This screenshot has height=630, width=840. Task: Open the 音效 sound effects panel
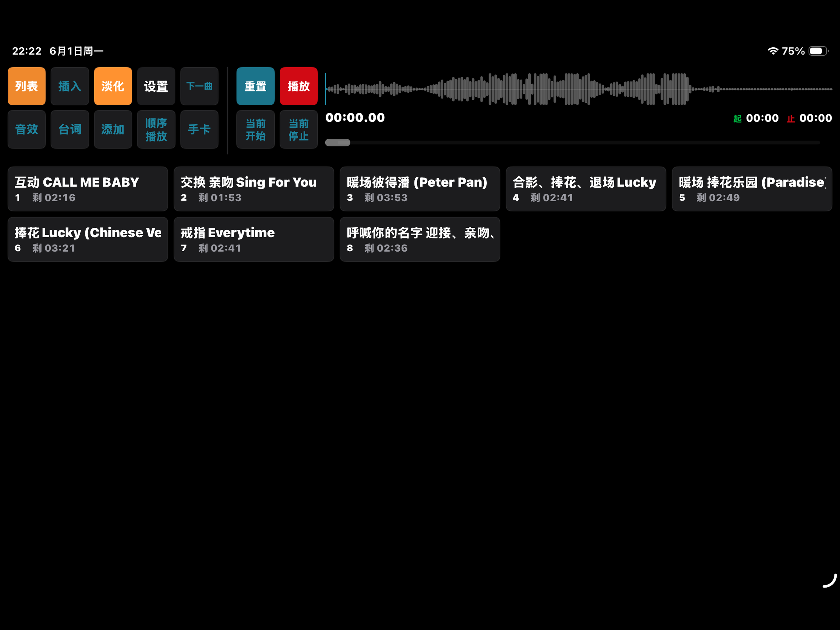(26, 130)
